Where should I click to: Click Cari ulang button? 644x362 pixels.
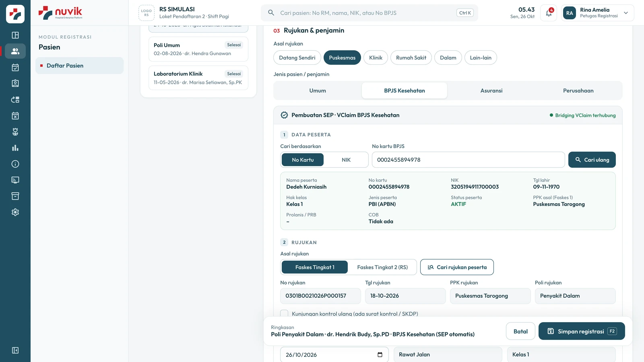592,160
